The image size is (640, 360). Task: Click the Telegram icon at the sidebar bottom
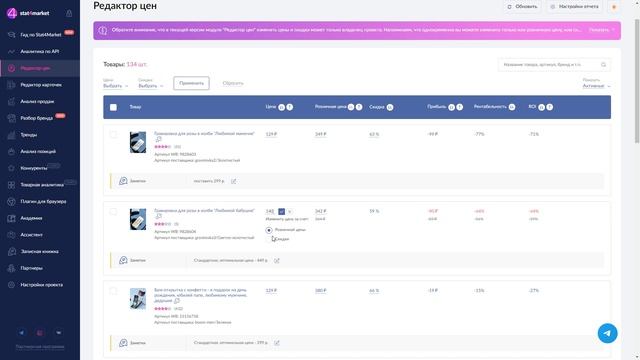click(x=21, y=333)
